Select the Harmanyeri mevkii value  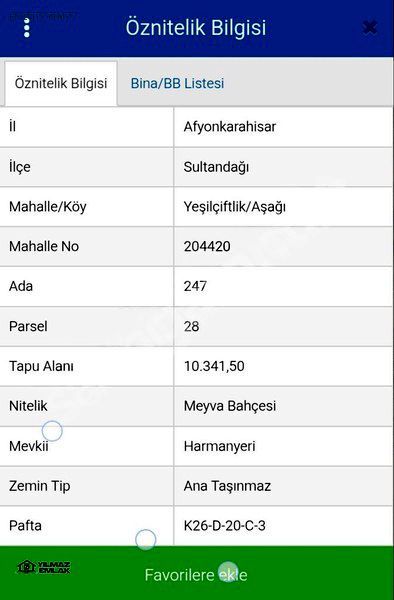[x=219, y=446]
